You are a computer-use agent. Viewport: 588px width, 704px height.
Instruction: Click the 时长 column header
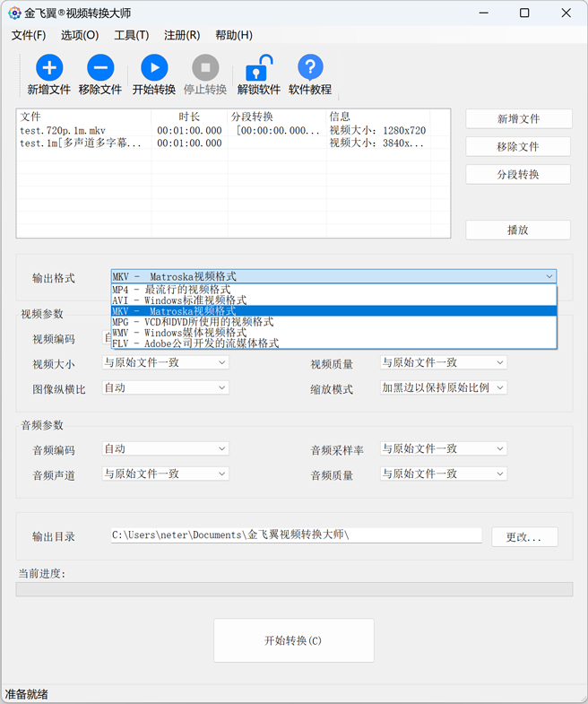(189, 117)
